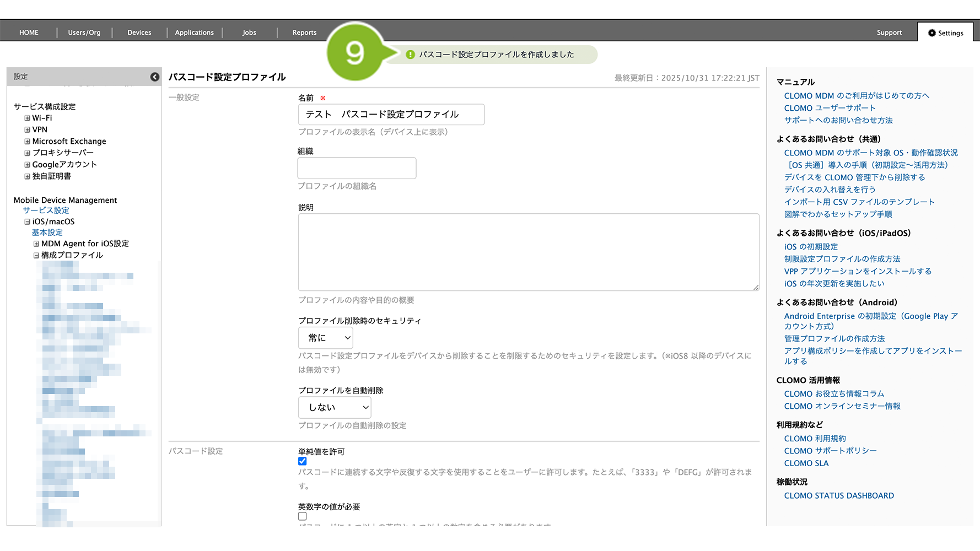Collapse the 設定 sidebar with arrow icon
Viewport: 980px width, 551px height.
pos(155,77)
